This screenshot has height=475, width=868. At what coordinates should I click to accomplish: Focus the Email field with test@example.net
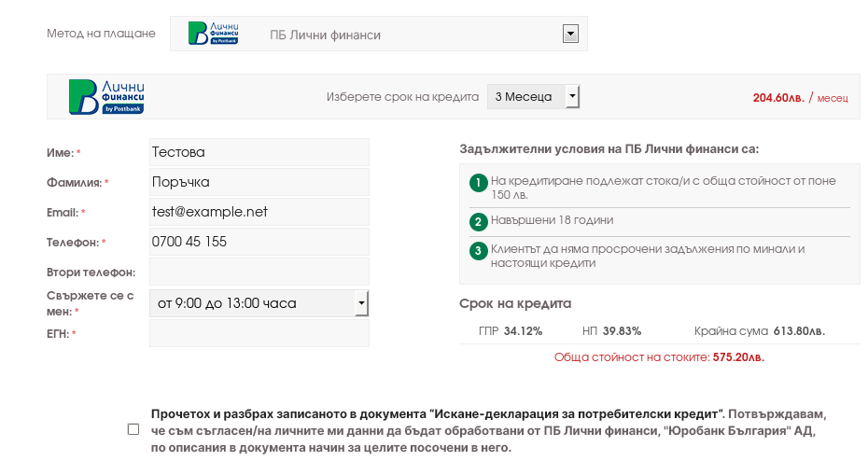(259, 212)
